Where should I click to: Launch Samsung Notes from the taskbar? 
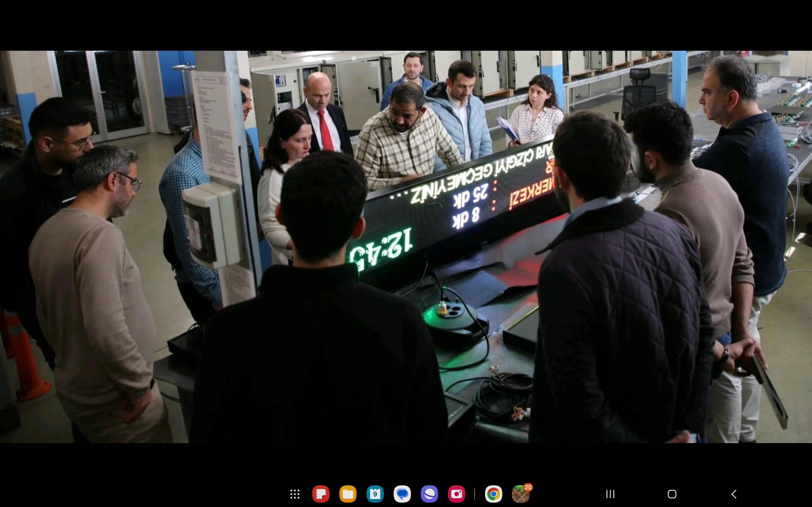[320, 494]
